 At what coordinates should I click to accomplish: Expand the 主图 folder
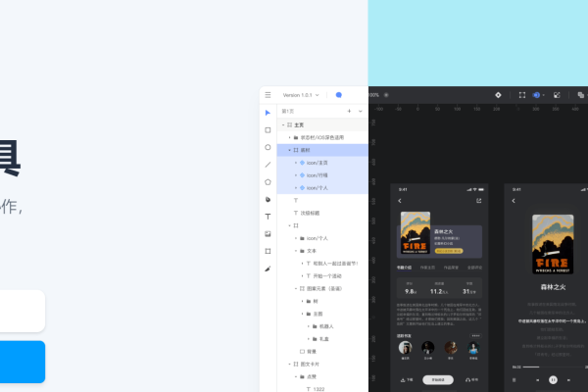[302, 314]
